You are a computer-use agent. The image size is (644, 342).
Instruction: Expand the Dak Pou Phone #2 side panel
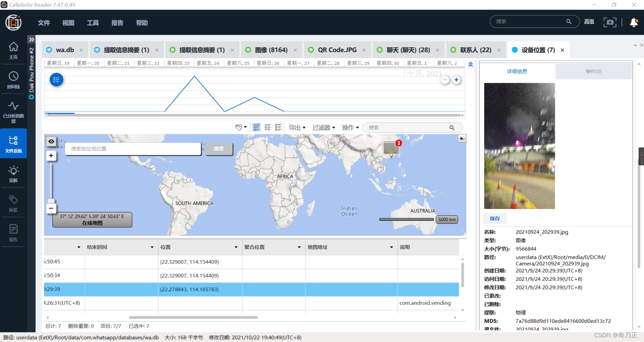[x=31, y=39]
